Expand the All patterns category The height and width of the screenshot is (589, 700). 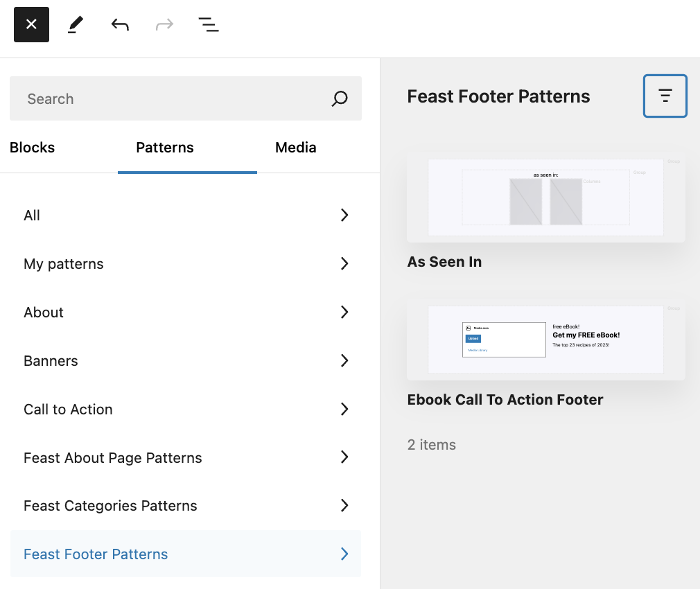[x=186, y=216]
